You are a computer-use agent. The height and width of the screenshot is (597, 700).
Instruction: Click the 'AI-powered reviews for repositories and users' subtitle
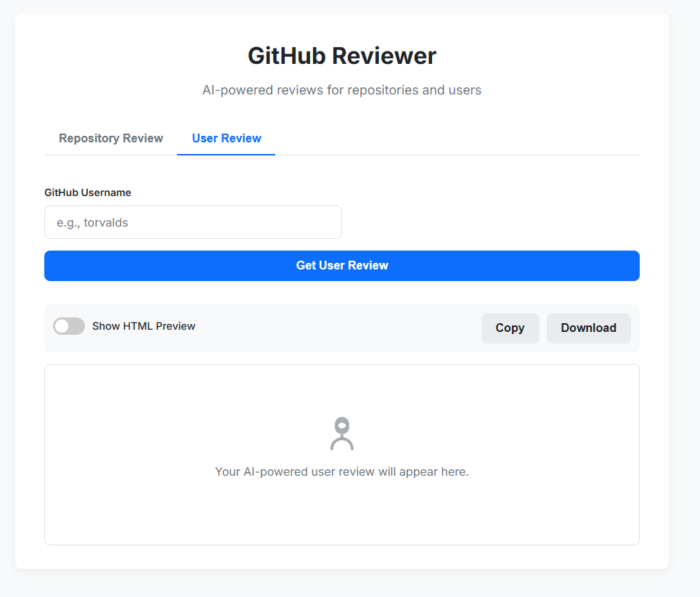(341, 90)
